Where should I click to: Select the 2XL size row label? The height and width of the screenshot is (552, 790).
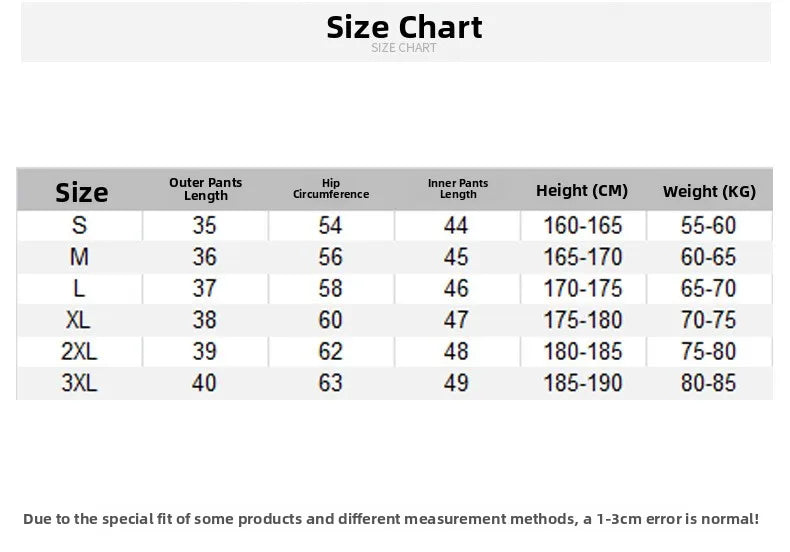coord(79,352)
